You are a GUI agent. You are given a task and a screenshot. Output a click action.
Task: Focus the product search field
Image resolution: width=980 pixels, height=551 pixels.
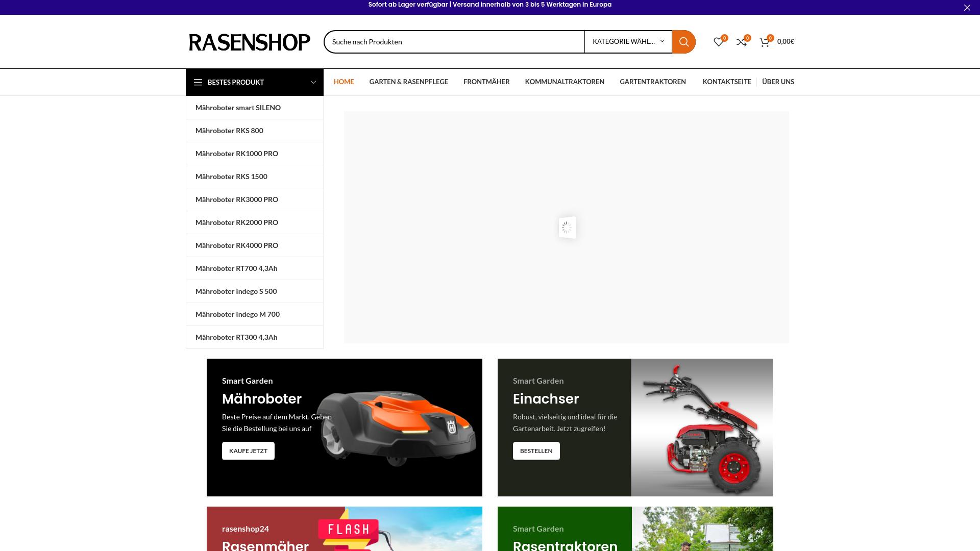454,42
